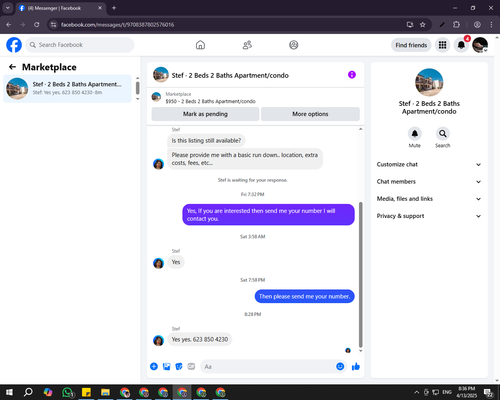Open the chat header listing thumbnail

pos(161,75)
